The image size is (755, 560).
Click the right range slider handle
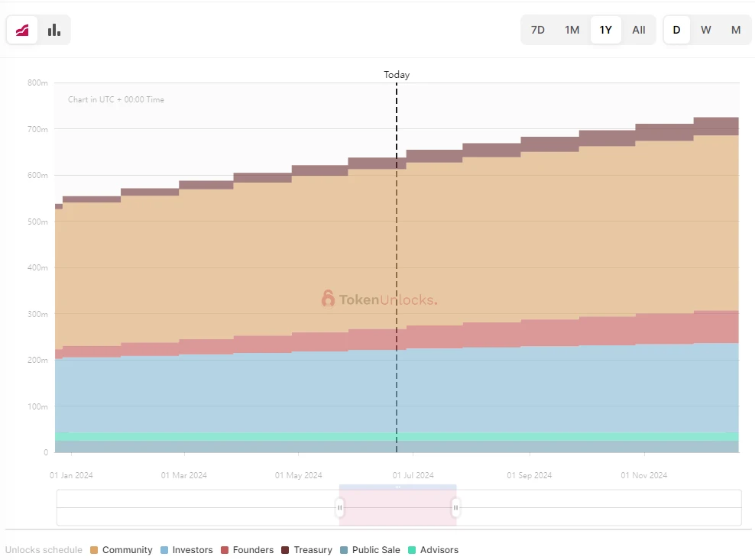tap(456, 507)
